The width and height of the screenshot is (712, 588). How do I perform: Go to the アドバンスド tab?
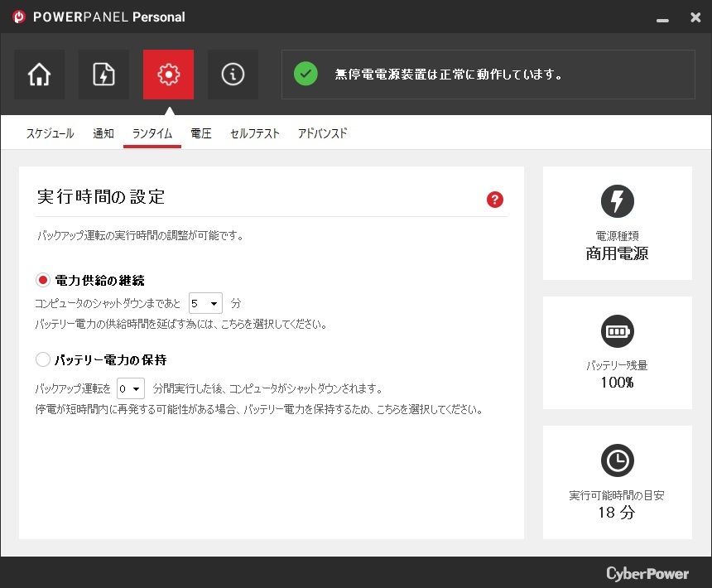[322, 133]
